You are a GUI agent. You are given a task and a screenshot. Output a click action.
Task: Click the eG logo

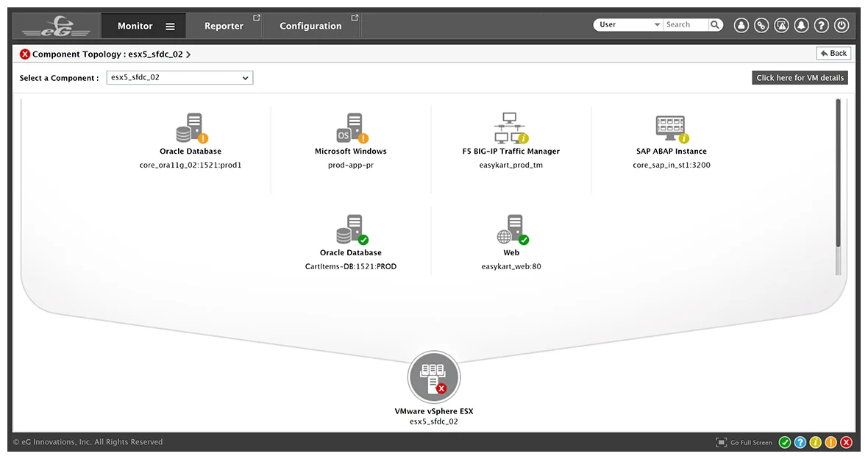click(x=57, y=26)
